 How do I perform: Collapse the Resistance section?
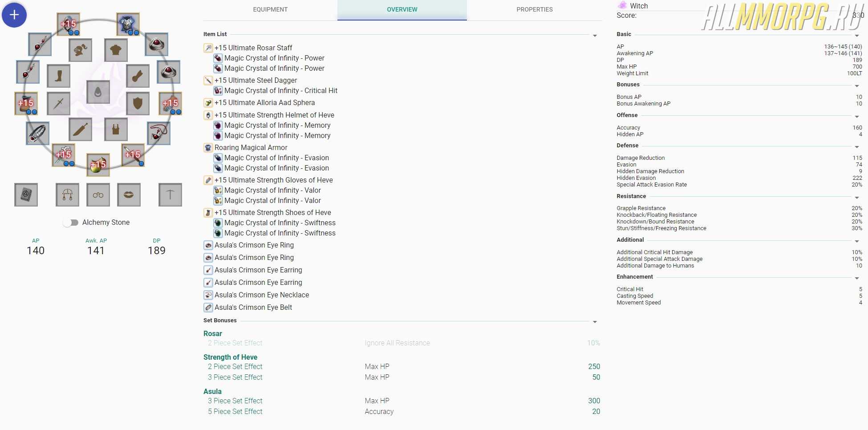857,198
